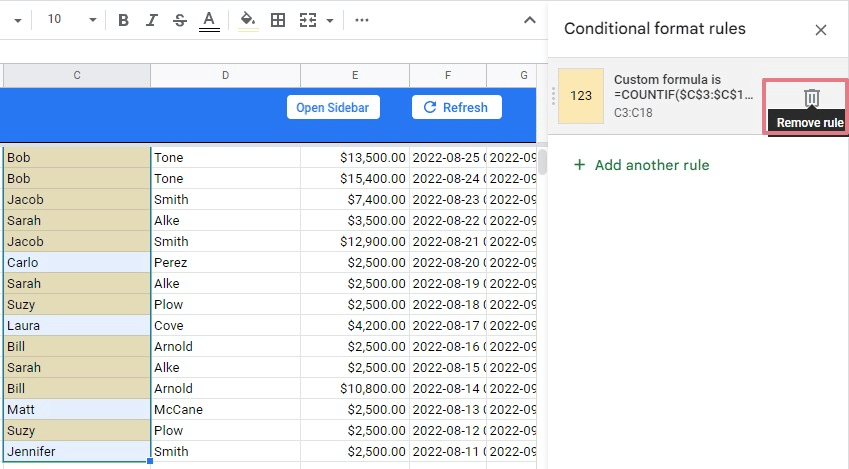Open the font size dropdown
Image resolution: width=849 pixels, height=469 pixels.
(92, 20)
